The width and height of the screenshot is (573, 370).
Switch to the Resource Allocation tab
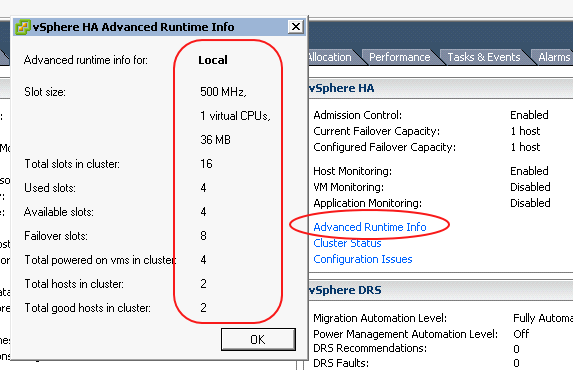(330, 57)
